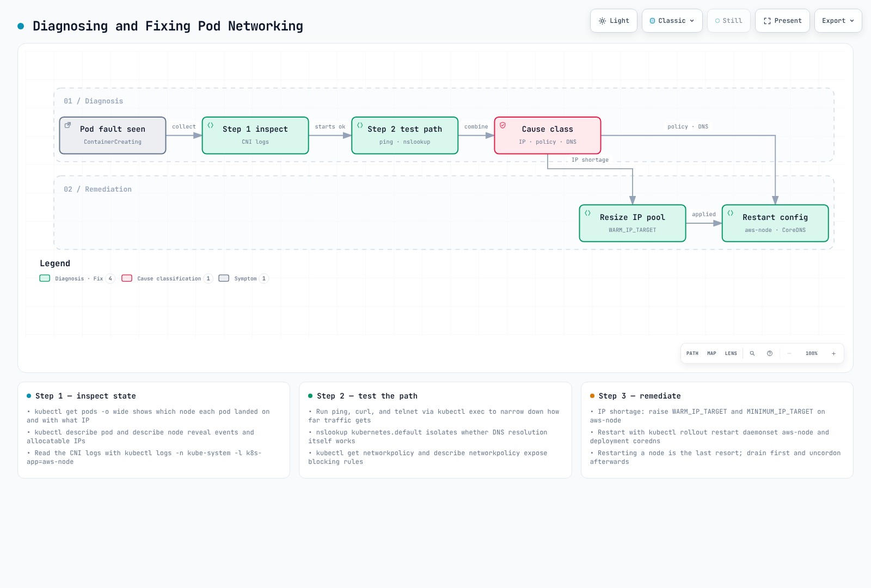Click the code icon on Step 1 inspect
Image resolution: width=871 pixels, height=588 pixels.
(x=211, y=125)
